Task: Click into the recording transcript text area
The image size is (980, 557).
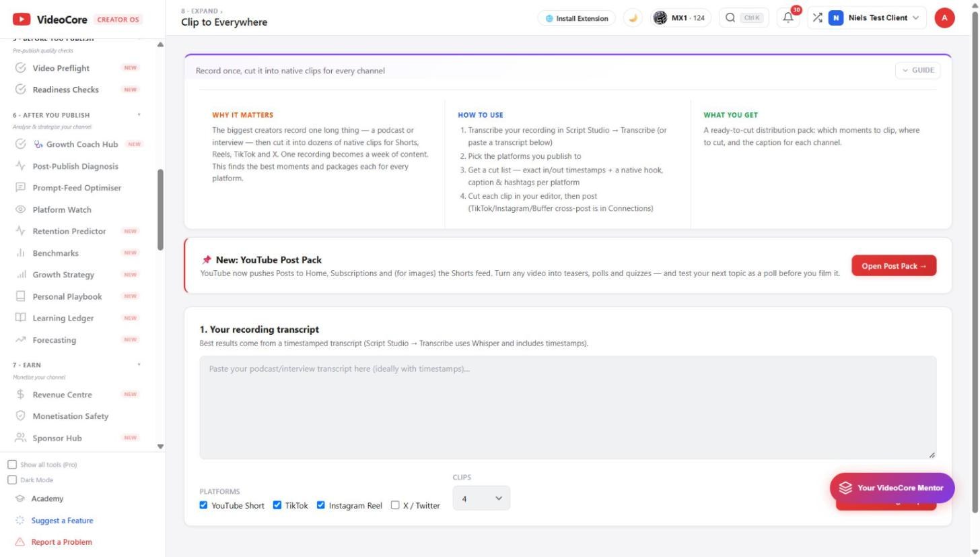Action: tap(567, 407)
